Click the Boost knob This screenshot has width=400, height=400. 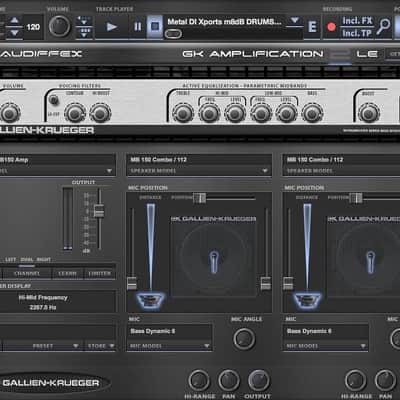369,113
